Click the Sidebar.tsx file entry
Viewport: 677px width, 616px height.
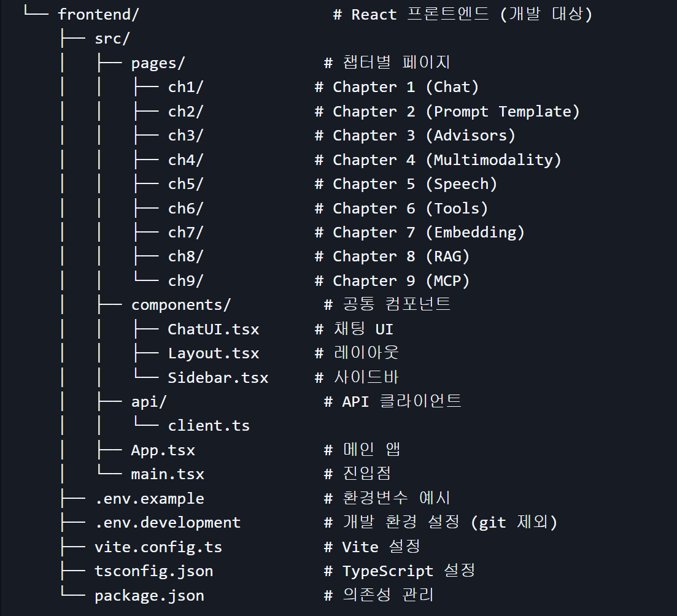[218, 377]
